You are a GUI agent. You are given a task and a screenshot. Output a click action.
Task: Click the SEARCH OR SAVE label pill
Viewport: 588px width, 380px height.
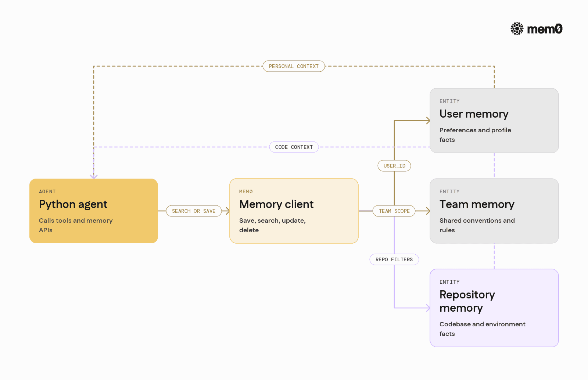(194, 211)
